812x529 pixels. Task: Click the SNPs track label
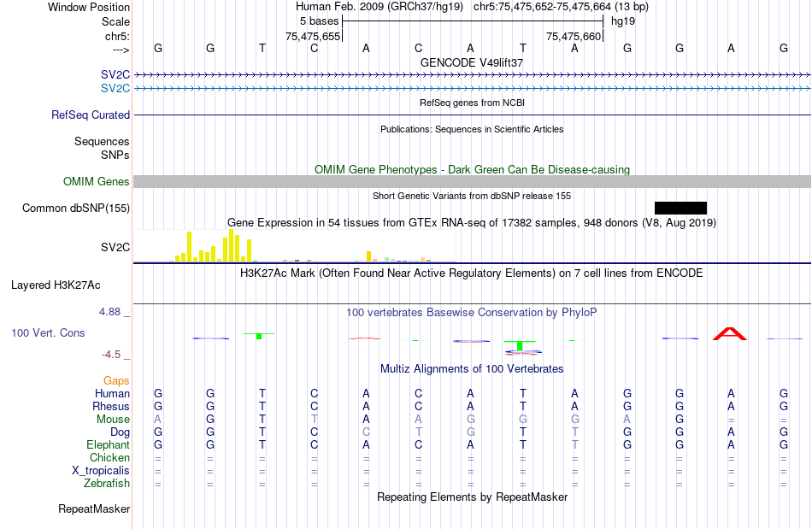click(x=115, y=155)
